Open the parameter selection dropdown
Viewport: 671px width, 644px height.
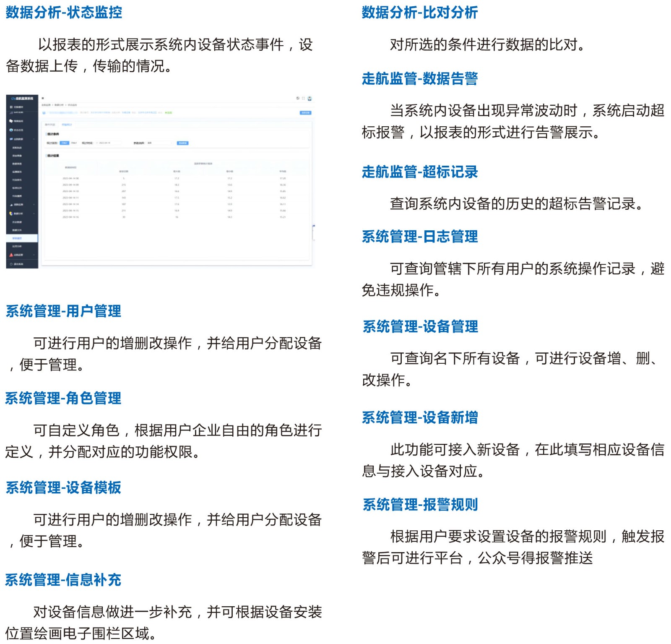pos(159,143)
